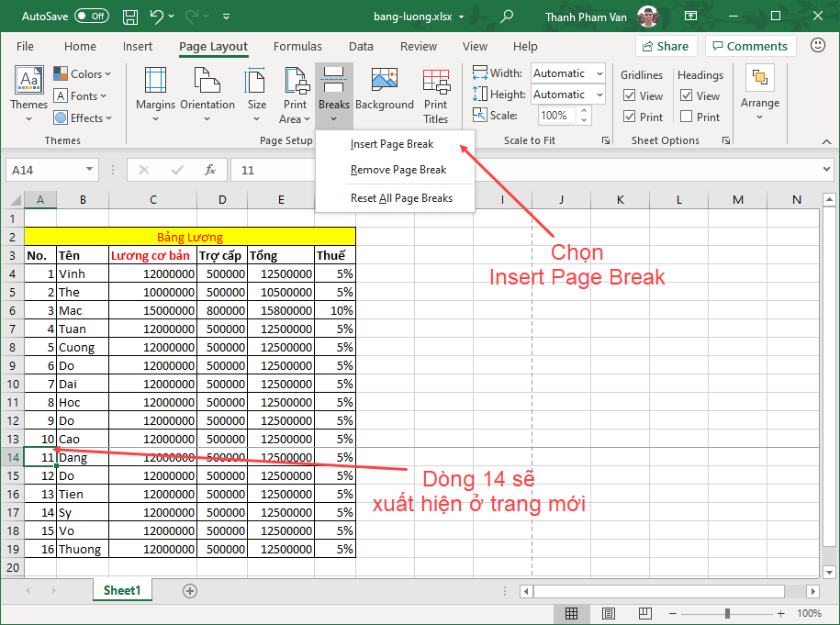Click the Undo arrow icon
This screenshot has height=625, width=840.
pyautogui.click(x=156, y=17)
